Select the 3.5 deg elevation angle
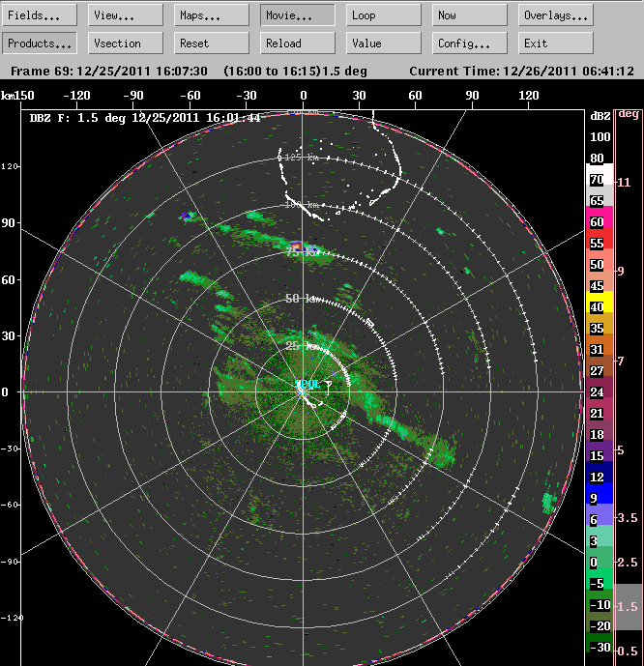Image resolution: width=644 pixels, height=666 pixels. 628,518
